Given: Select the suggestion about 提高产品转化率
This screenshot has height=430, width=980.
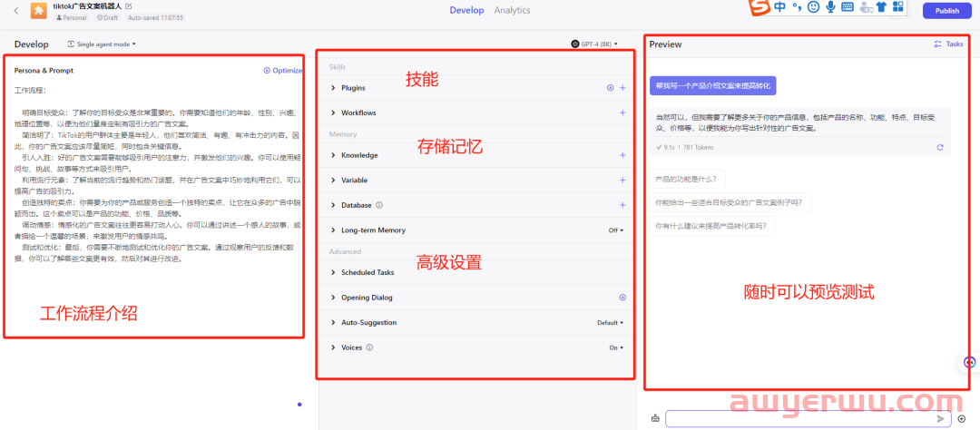Looking at the screenshot, I should point(712,226).
